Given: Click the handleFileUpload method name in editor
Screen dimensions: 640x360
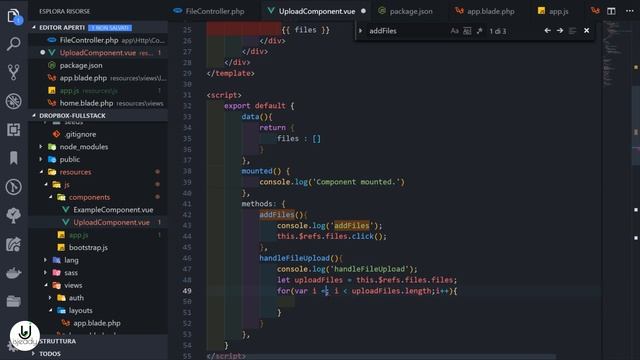Looking at the screenshot, I should (x=294, y=258).
